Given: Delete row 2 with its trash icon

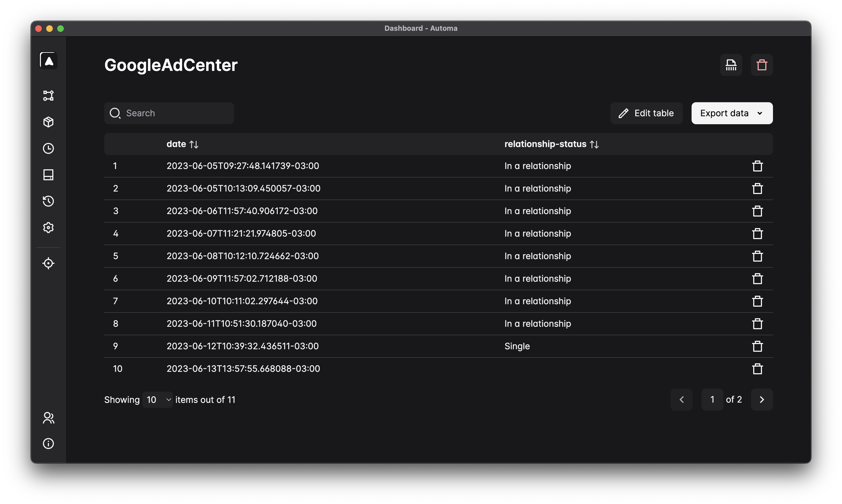Looking at the screenshot, I should pos(757,189).
